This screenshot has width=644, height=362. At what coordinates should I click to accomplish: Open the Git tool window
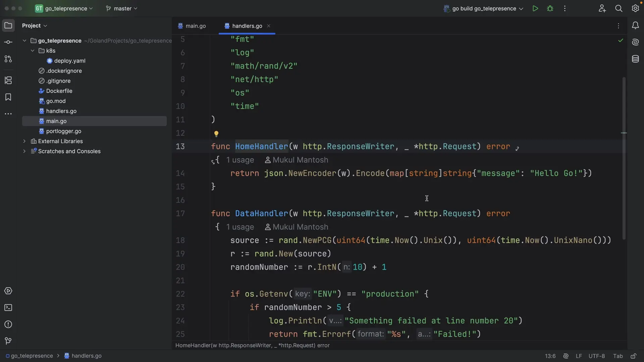click(x=8, y=341)
